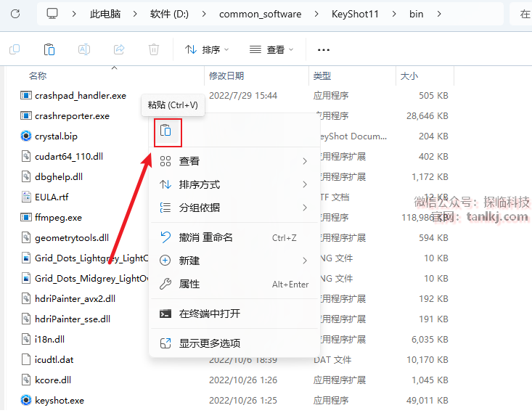The width and height of the screenshot is (532, 413).
Task: Select icudtl.dat file
Action: click(x=54, y=360)
